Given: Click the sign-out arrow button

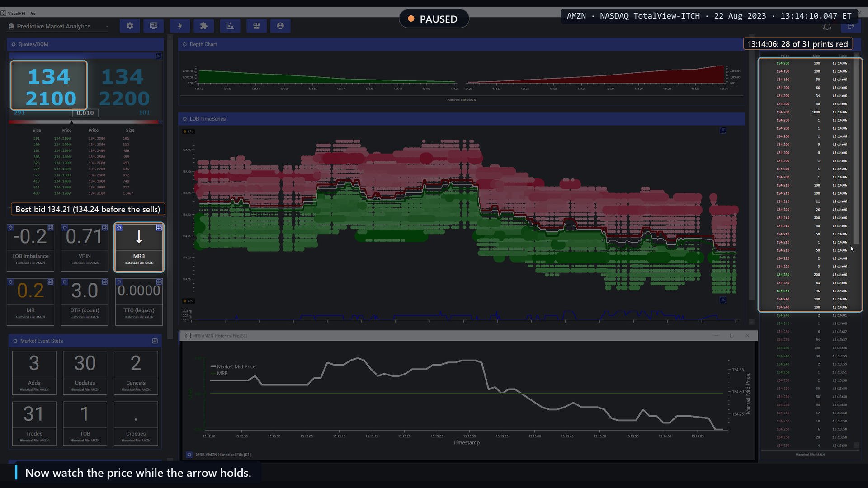Looking at the screenshot, I should [x=851, y=27].
